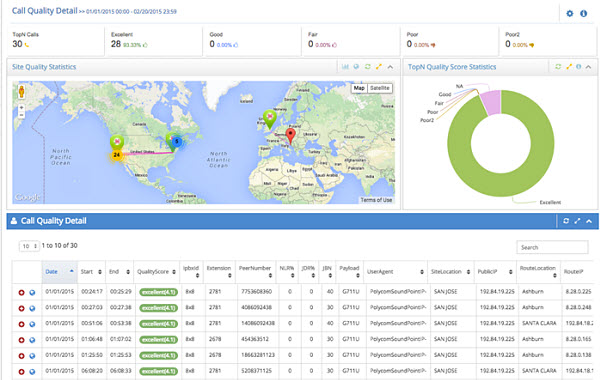The image size is (600, 380).
Task: Open the rows-per-page dropdown showing 10
Action: click(29, 246)
